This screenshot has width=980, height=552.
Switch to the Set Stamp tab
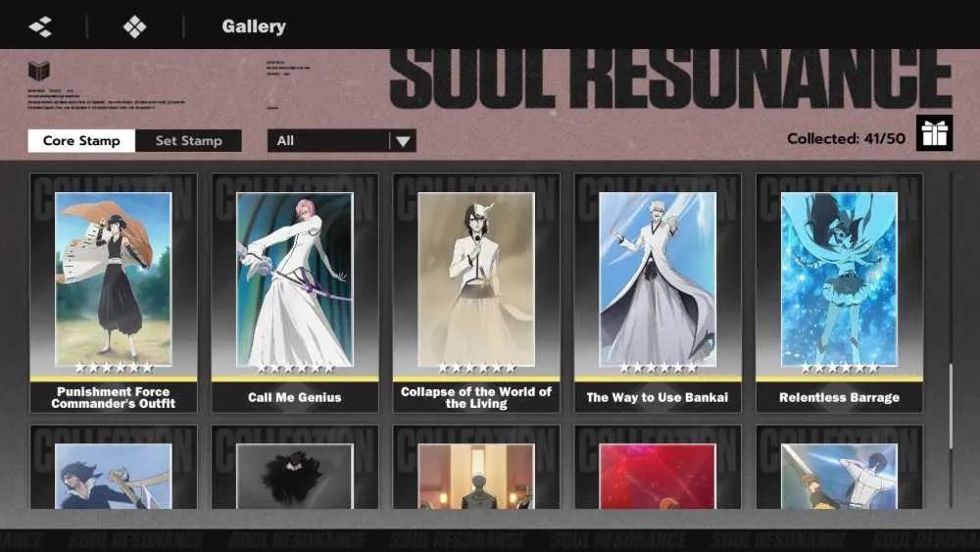pos(189,140)
